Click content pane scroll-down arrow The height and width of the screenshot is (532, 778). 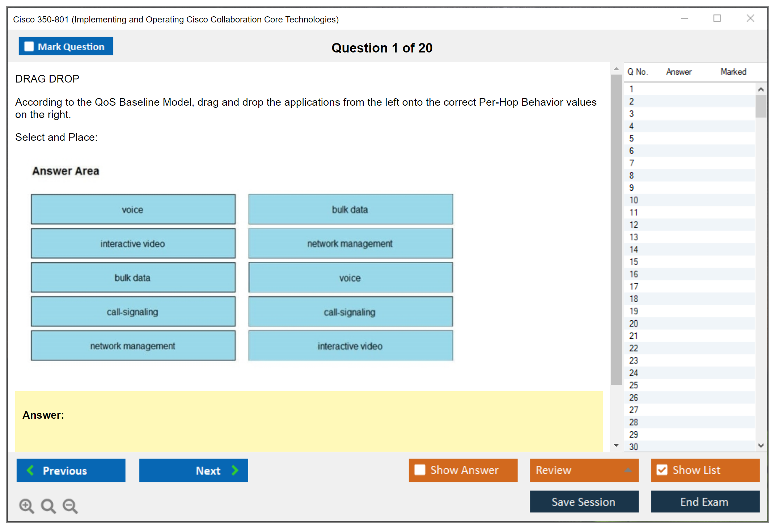616,445
